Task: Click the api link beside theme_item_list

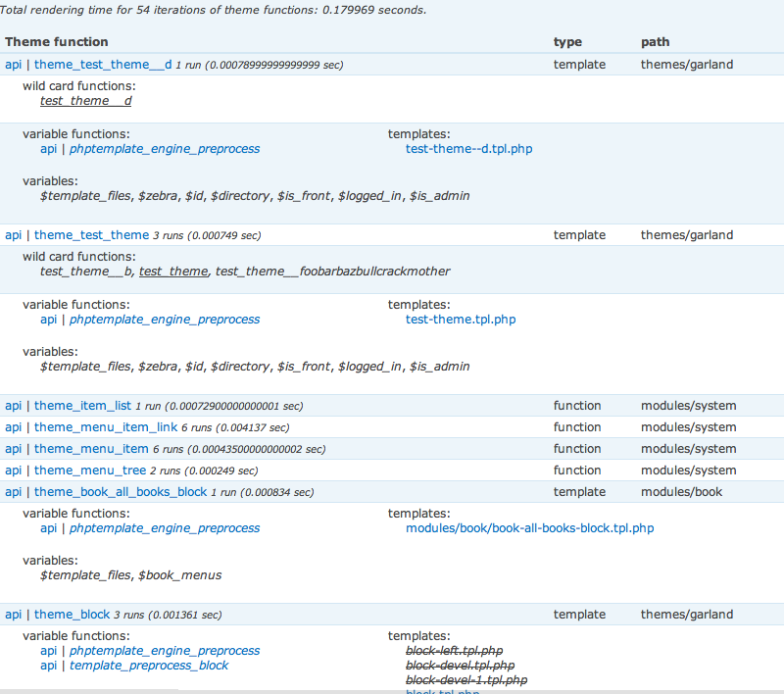Action: (13, 406)
